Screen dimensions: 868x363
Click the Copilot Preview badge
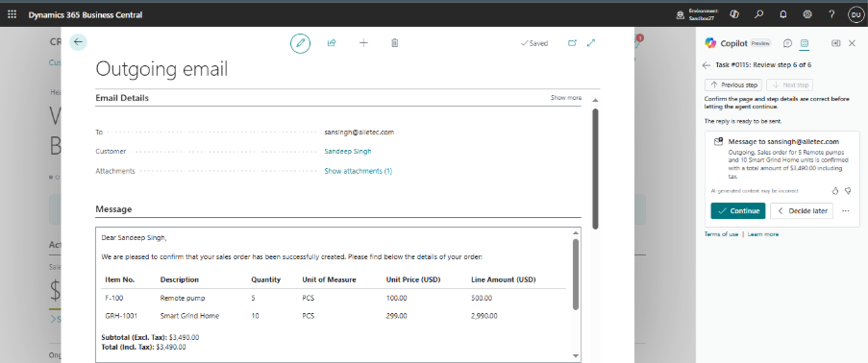click(x=760, y=43)
